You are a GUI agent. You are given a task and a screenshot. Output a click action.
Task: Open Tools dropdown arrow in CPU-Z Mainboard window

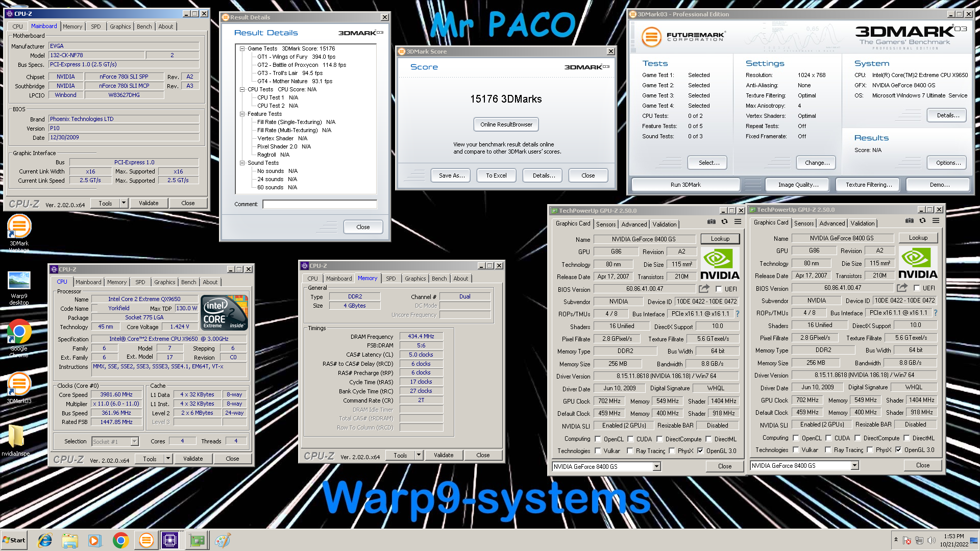[x=123, y=203]
